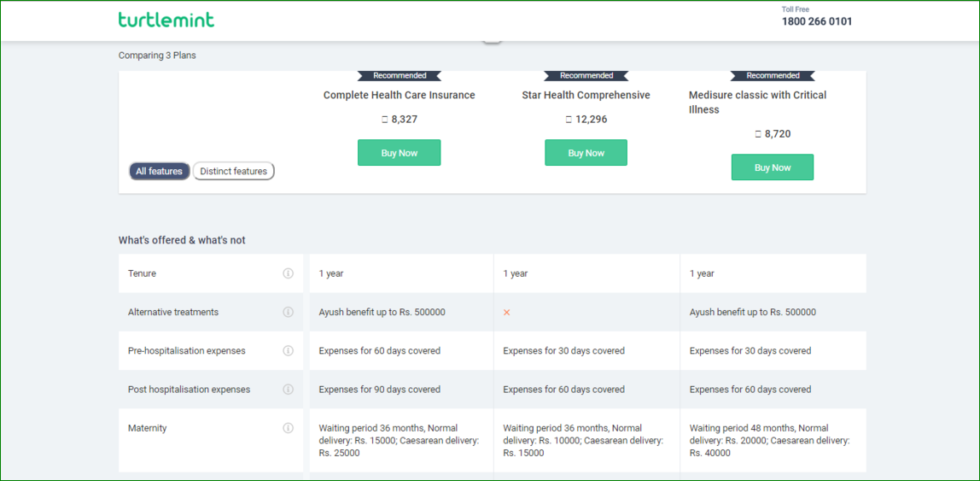Click Ayush benefit cell for Complete Health Care

point(382,312)
